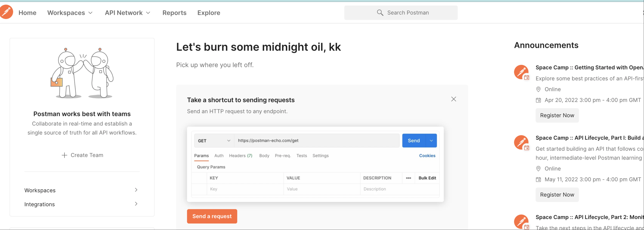Expand the Integrations row in the sidebar card
This screenshot has width=644, height=230.
(x=82, y=204)
